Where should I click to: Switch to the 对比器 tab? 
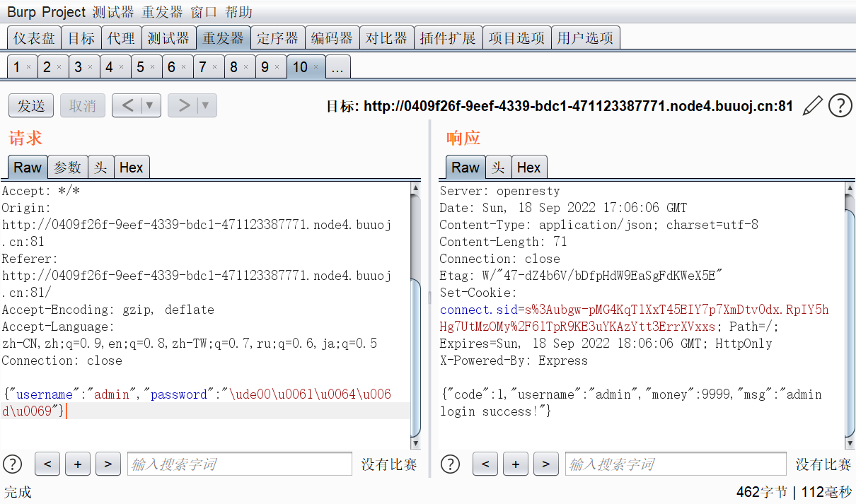coord(386,38)
